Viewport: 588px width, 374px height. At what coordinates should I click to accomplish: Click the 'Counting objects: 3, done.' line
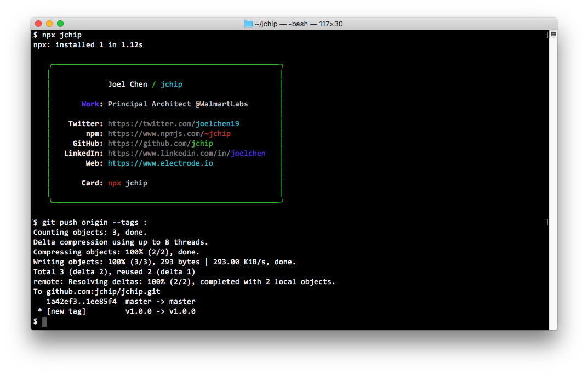tap(90, 232)
